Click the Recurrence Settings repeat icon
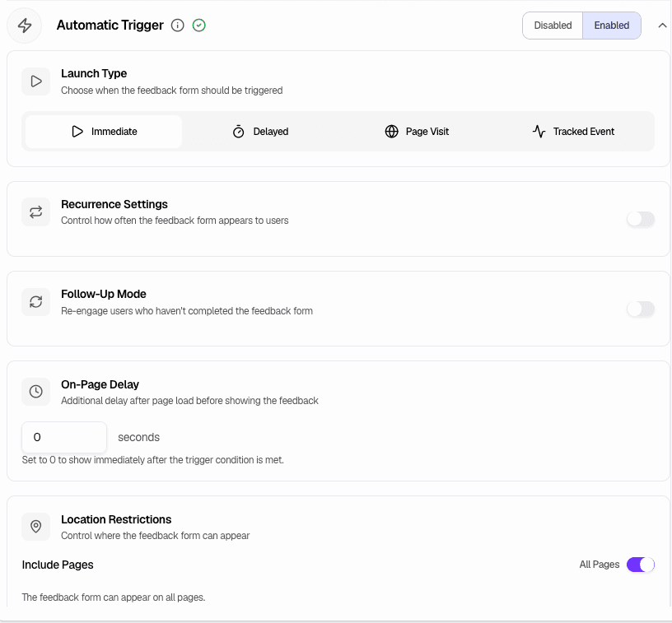The width and height of the screenshot is (672, 623). coord(35,212)
